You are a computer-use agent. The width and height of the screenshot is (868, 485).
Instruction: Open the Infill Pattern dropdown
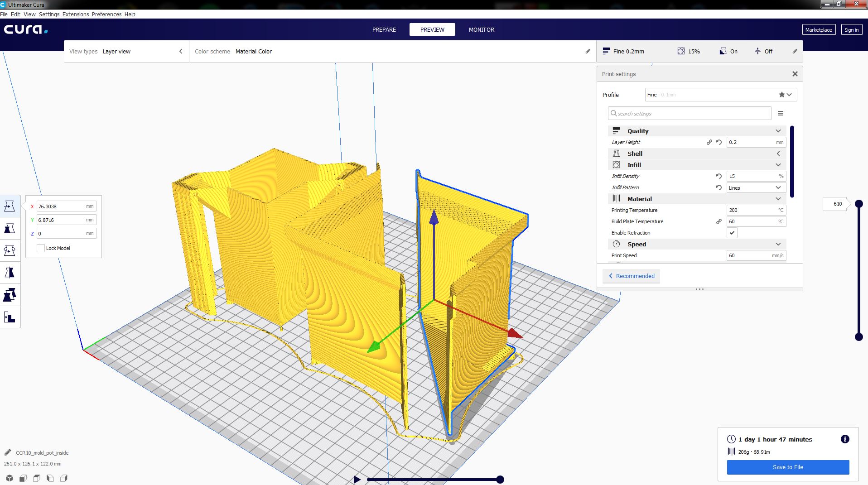pos(756,187)
